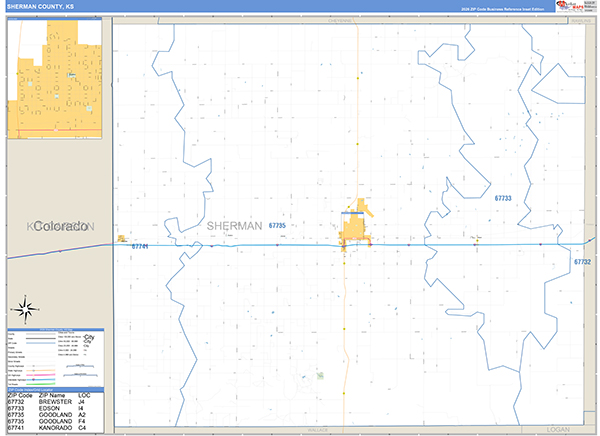The width and height of the screenshot is (600, 436).
Task: Click the "ZIP Name" column header
Action: tap(52, 395)
